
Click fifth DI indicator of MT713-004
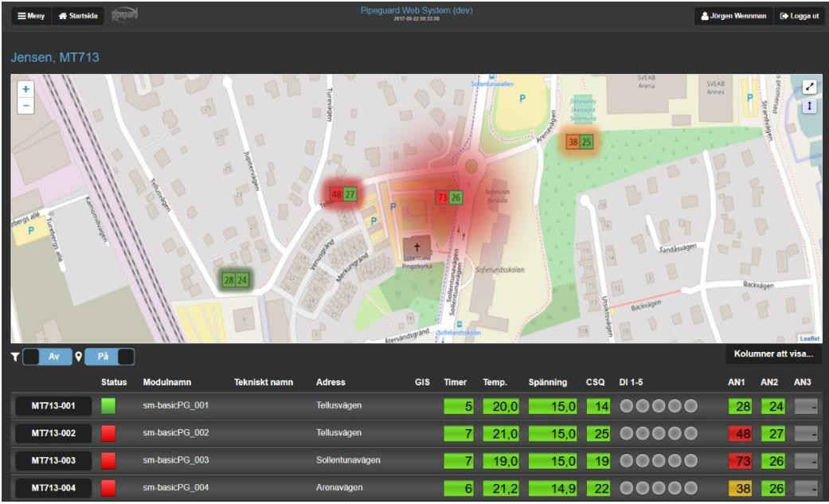[x=691, y=488]
